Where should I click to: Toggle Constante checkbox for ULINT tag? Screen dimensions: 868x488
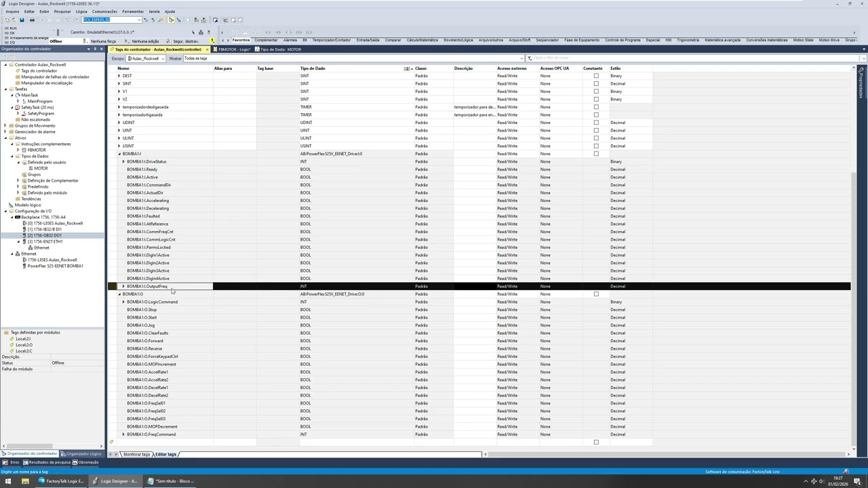596,138
